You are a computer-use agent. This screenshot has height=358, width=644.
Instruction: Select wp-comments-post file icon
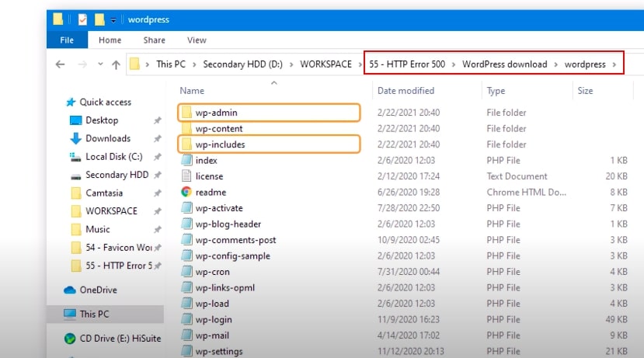pyautogui.click(x=186, y=240)
